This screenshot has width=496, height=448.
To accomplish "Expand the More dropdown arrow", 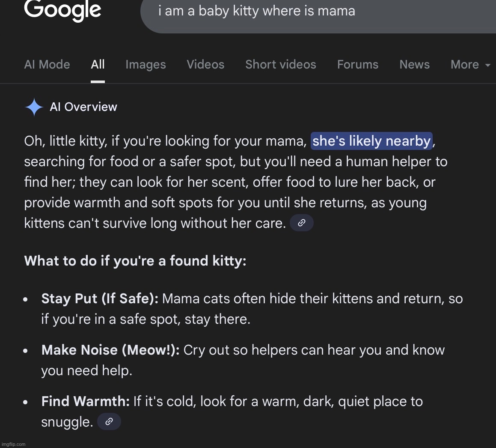I will (487, 65).
